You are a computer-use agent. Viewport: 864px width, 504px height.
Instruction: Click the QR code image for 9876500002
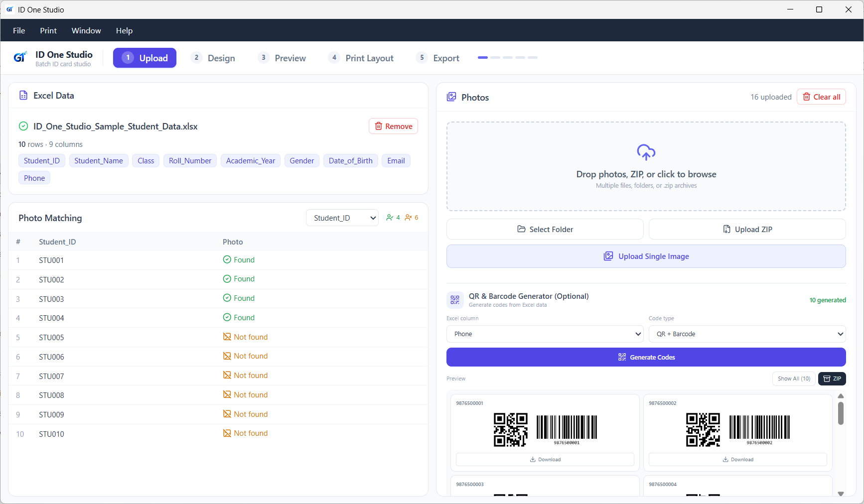pos(703,430)
